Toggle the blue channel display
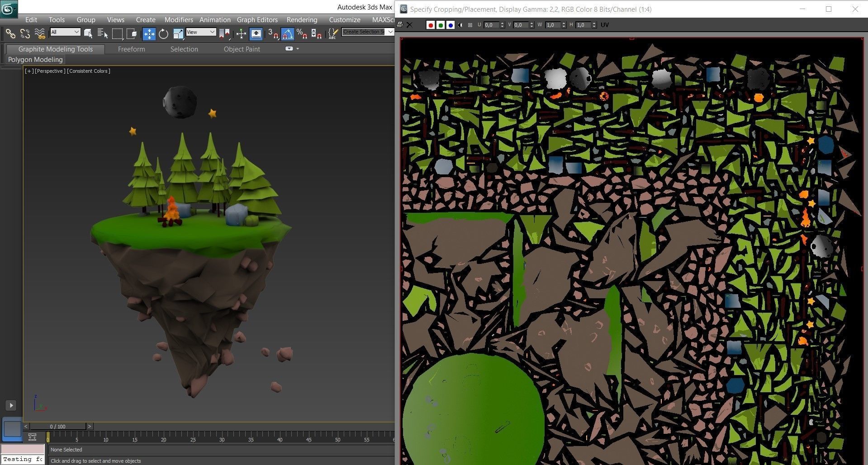The image size is (868, 465). coord(451,25)
